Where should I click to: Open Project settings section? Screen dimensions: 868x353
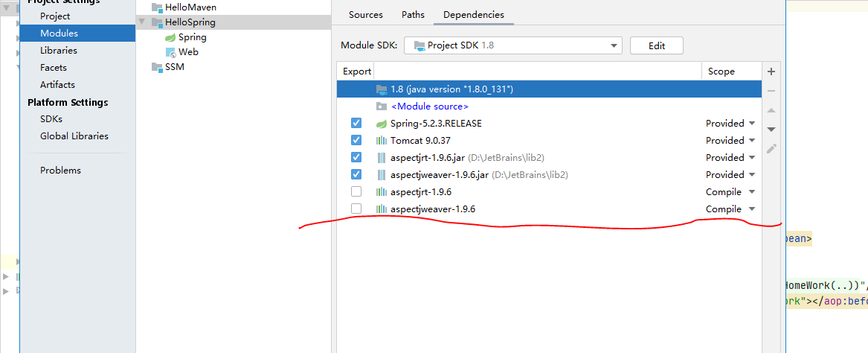point(55,16)
